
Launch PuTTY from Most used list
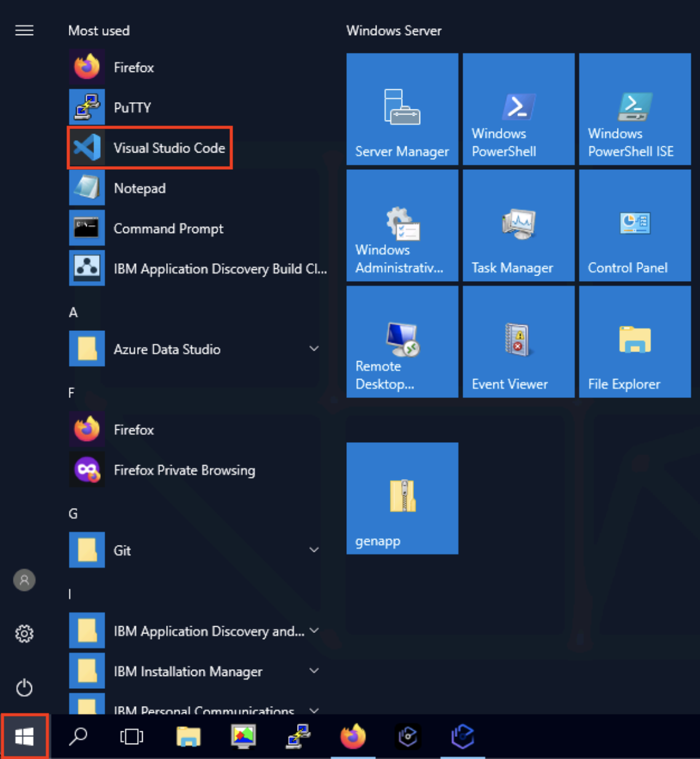[197, 107]
